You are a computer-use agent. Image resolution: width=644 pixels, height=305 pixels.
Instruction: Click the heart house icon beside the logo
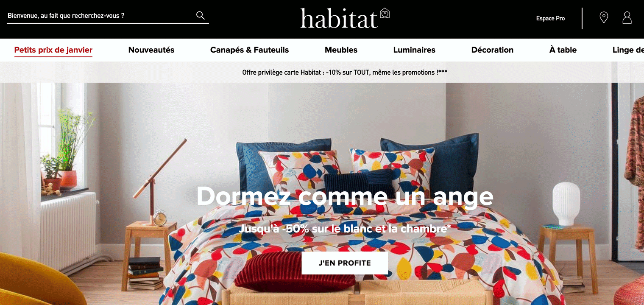pyautogui.click(x=385, y=13)
